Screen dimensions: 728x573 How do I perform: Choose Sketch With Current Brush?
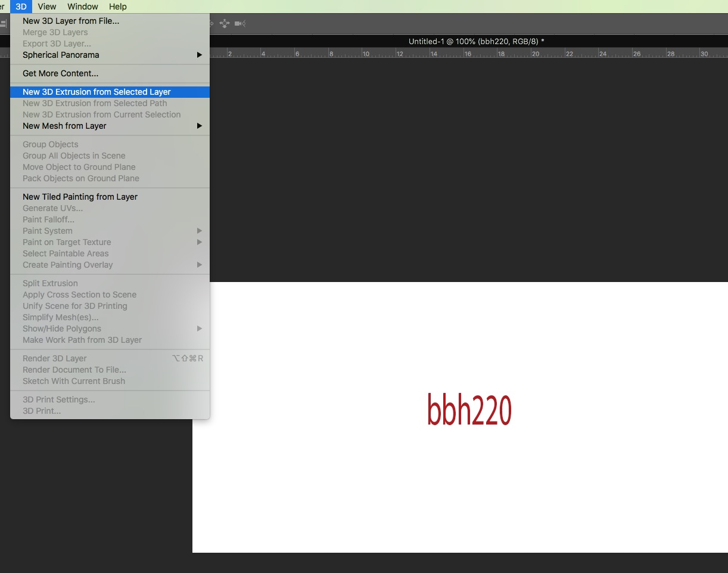[x=110, y=381]
